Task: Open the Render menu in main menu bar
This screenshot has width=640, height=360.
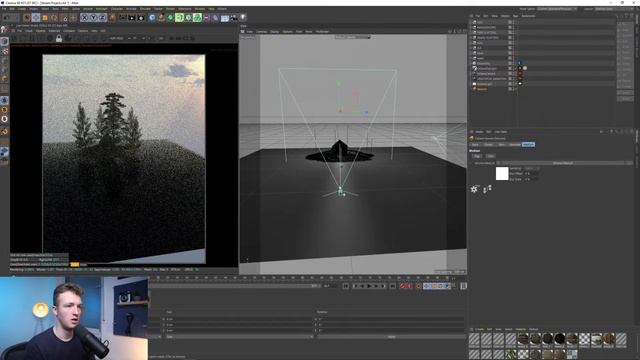Action: pyautogui.click(x=170, y=9)
